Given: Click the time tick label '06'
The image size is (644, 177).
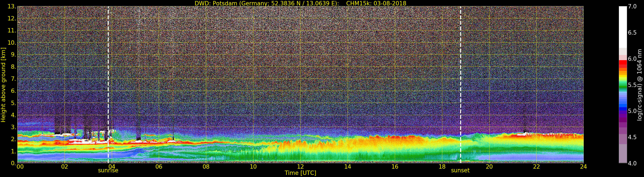Looking at the screenshot, I should pos(159,166).
